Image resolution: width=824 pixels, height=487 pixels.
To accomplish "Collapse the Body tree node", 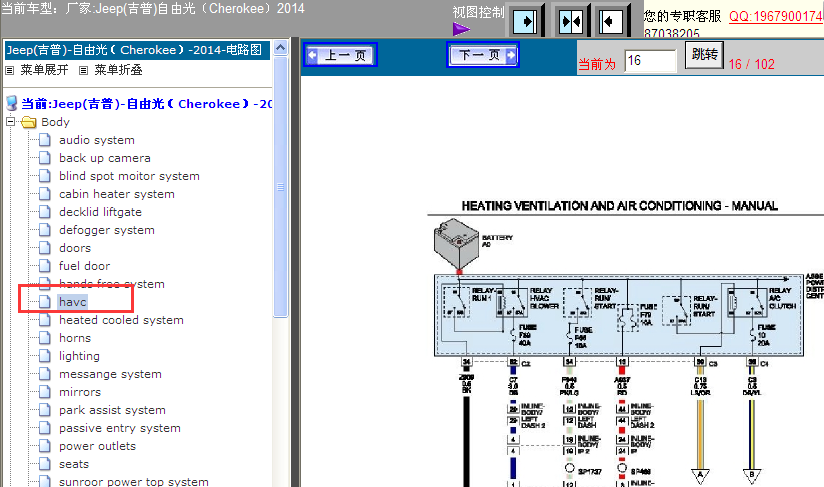I will click(10, 122).
